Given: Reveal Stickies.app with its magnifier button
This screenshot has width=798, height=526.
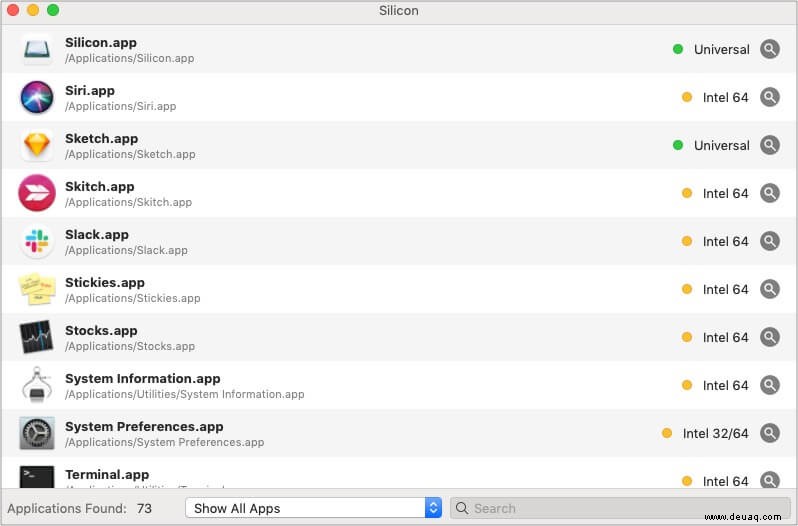Looking at the screenshot, I should 770,289.
